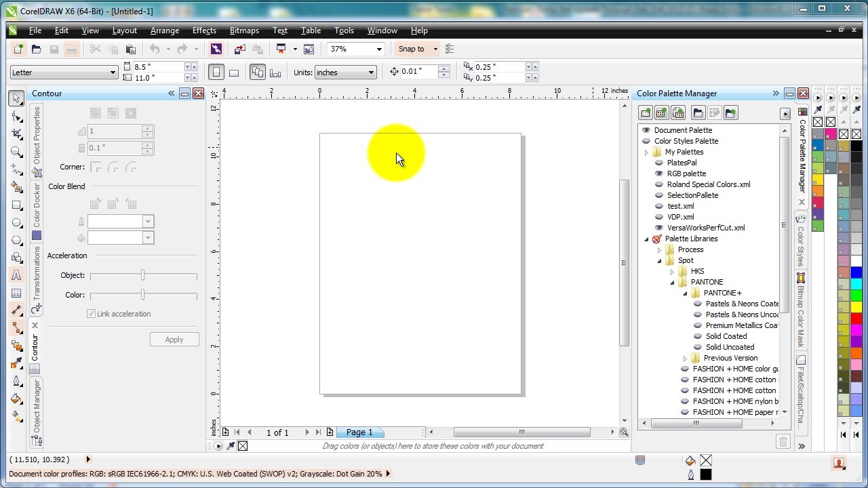Select the Crop tool

pos(16,134)
